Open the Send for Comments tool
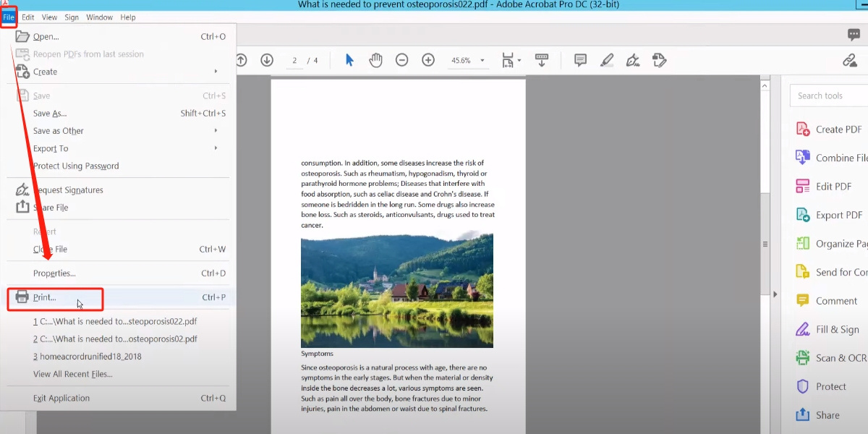This screenshot has width=868, height=434. (x=831, y=272)
